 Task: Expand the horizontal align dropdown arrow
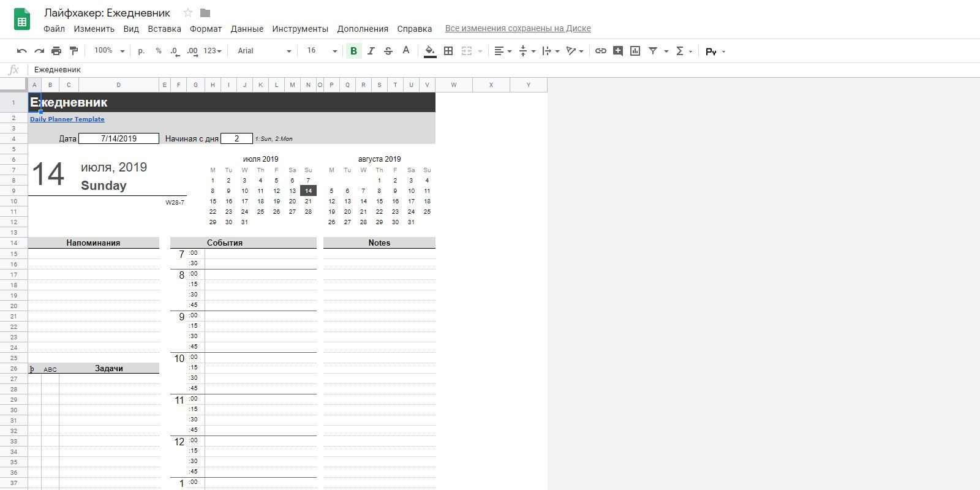[x=510, y=51]
